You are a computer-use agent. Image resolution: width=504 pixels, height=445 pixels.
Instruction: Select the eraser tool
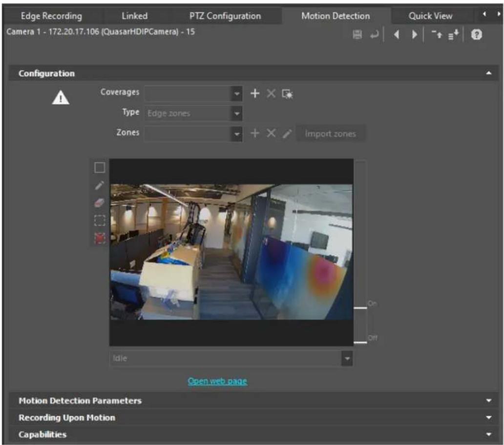(99, 203)
